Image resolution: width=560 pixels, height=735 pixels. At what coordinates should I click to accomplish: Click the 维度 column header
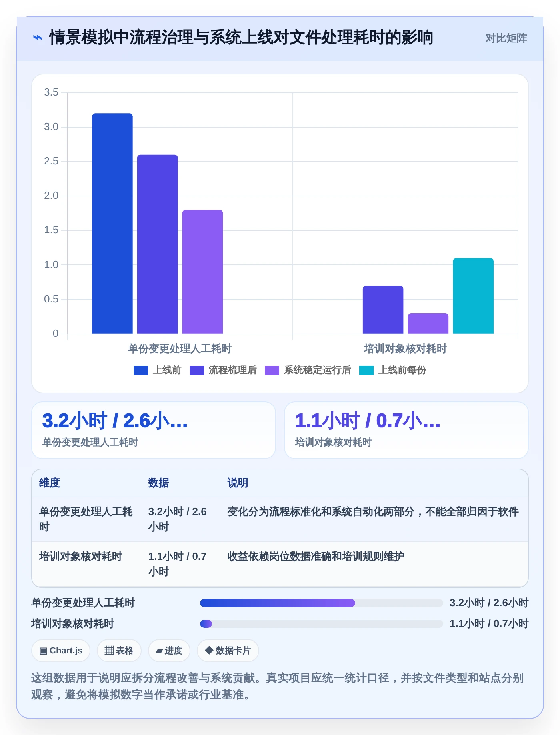pos(50,483)
